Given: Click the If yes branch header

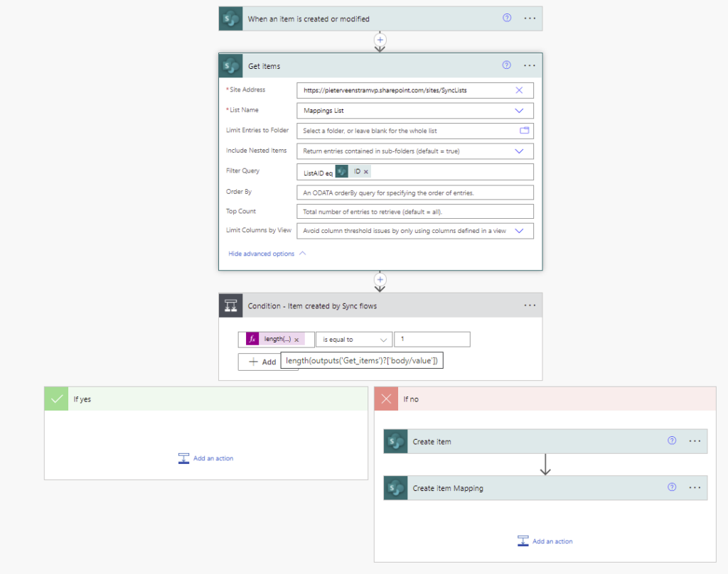Looking at the screenshot, I should [206, 399].
